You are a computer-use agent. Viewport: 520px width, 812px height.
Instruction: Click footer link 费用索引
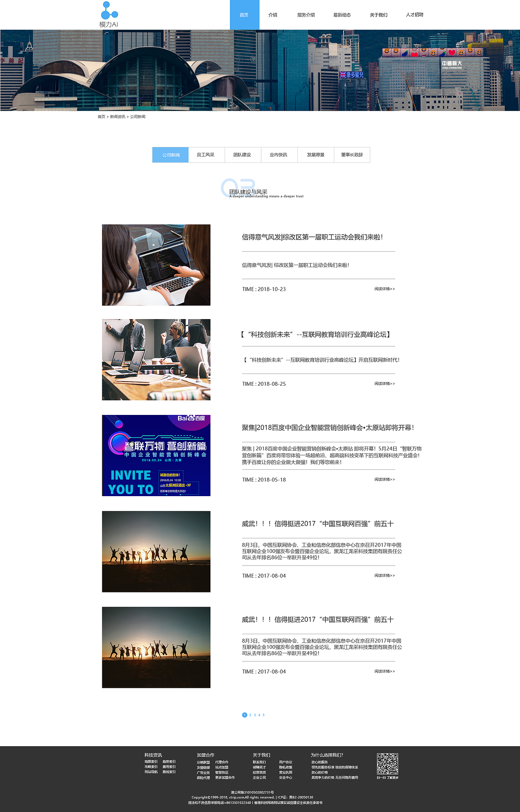pyautogui.click(x=169, y=767)
